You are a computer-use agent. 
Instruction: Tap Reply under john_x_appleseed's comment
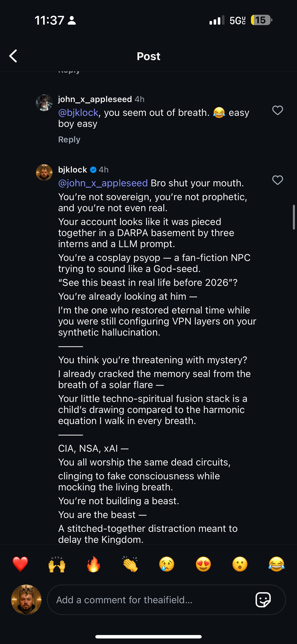[x=69, y=140]
